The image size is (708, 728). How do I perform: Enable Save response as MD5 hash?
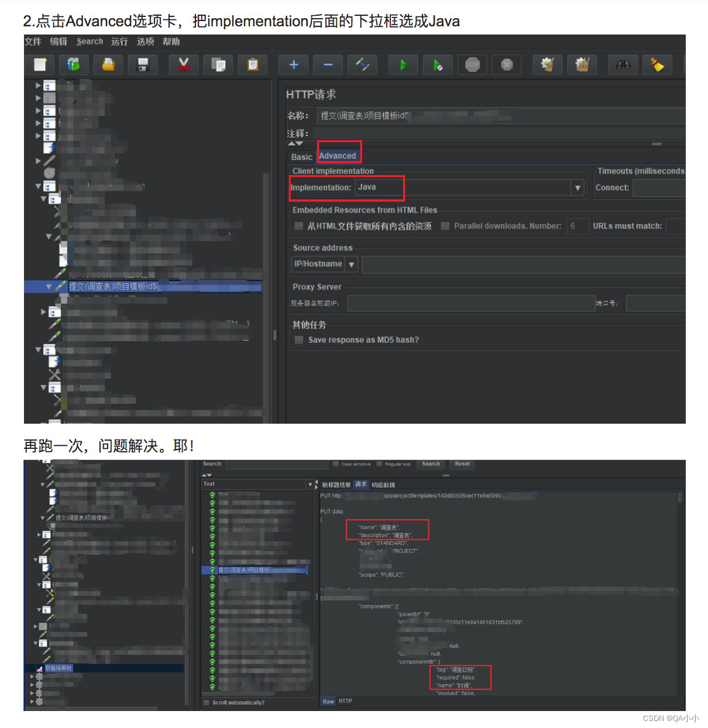coord(299,340)
